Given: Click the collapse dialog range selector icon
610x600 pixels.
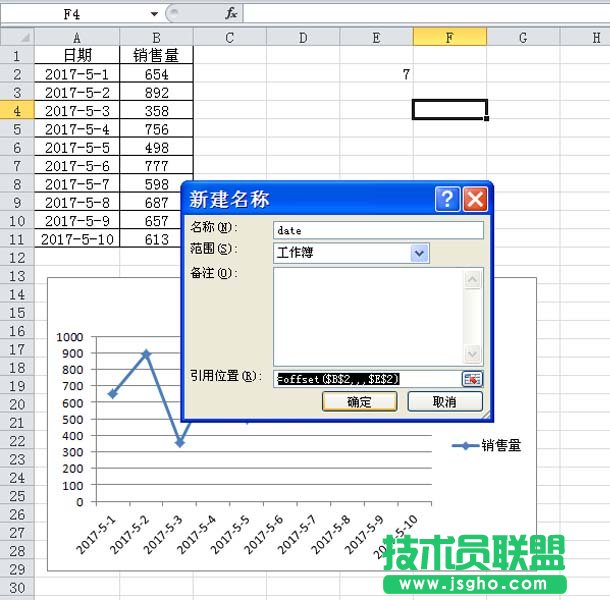Looking at the screenshot, I should click(x=472, y=379).
